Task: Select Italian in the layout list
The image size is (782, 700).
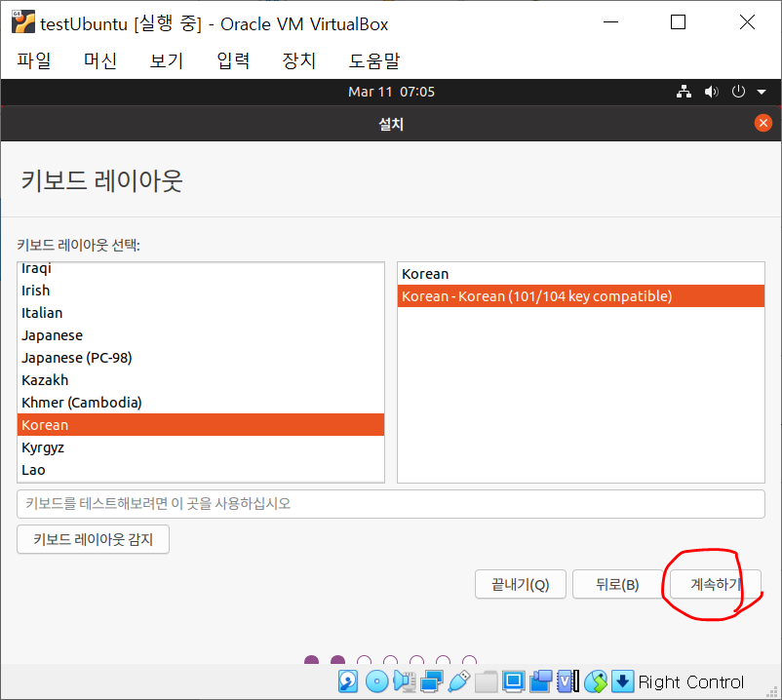Action: click(x=201, y=313)
